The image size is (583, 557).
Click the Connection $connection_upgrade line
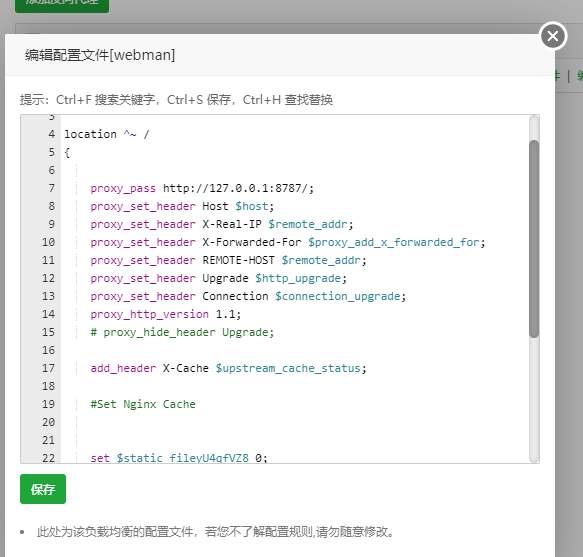coord(248,296)
